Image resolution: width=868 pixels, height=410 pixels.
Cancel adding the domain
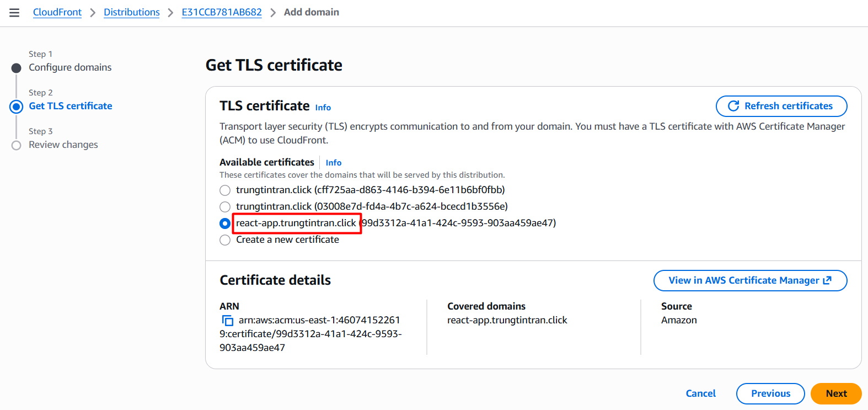click(x=701, y=393)
